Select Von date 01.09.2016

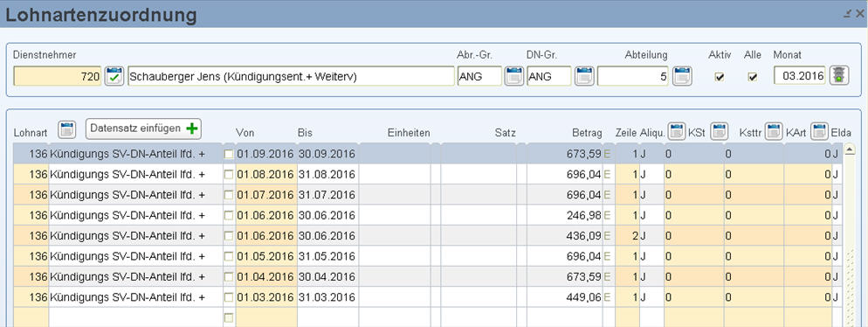click(x=266, y=154)
